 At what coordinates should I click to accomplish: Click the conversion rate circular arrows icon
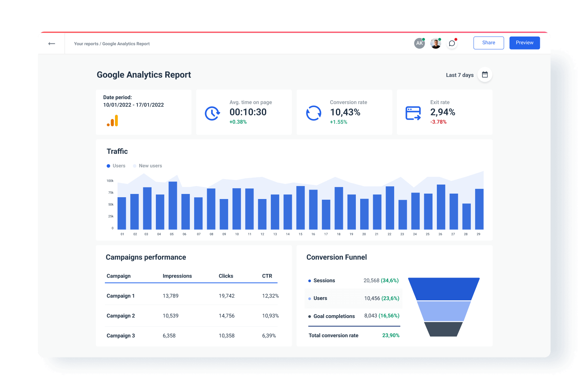314,113
